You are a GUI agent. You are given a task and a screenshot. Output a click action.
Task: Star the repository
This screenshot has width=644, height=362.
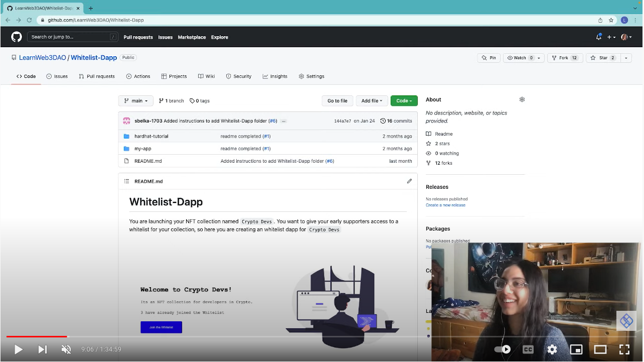click(603, 58)
